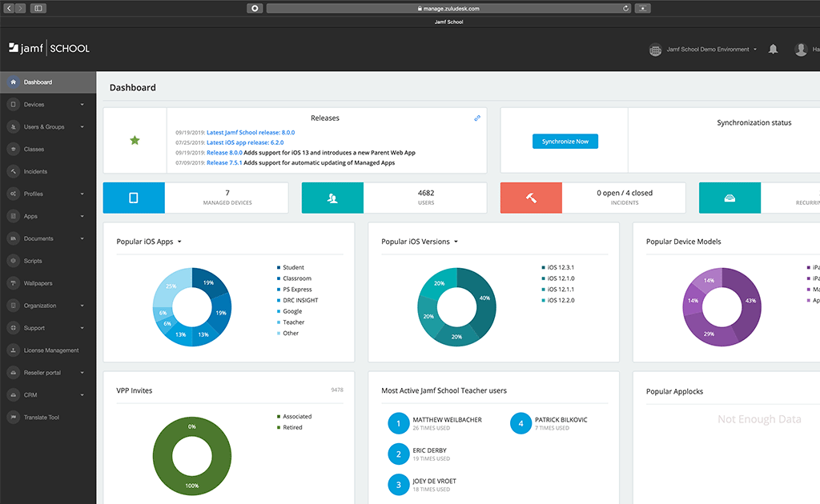
Task: Click the Wallpapers sidebar icon
Action: (13, 283)
